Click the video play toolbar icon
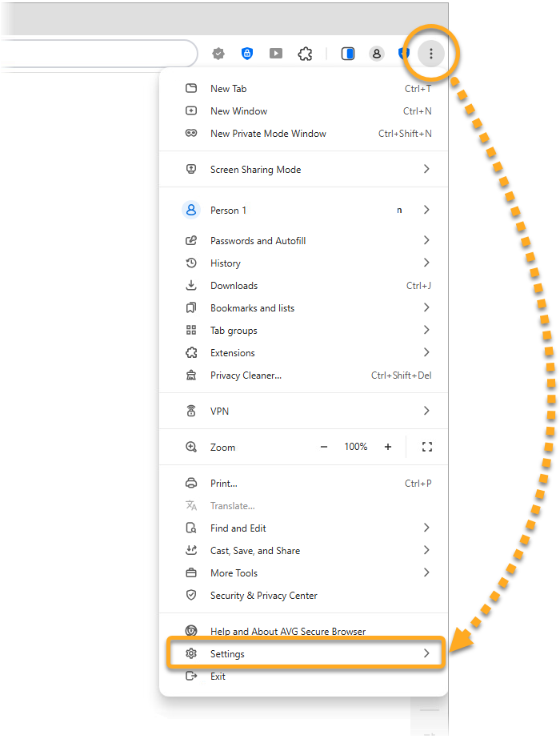 pyautogui.click(x=276, y=54)
